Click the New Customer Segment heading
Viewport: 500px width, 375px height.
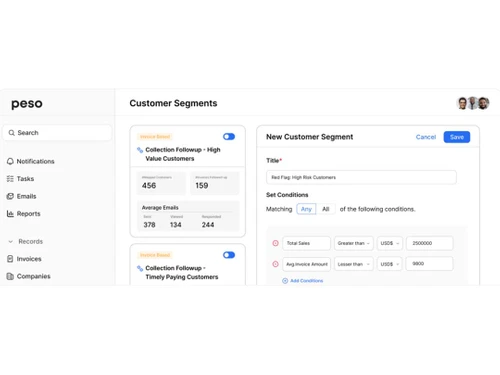click(309, 137)
